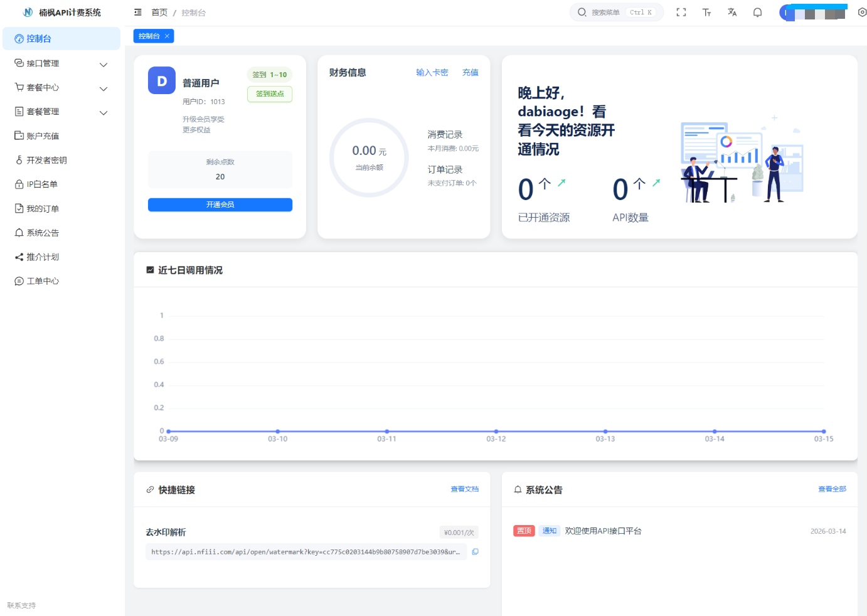Click the font size (Tt) icon in header
The height and width of the screenshot is (616, 867).
(x=707, y=12)
